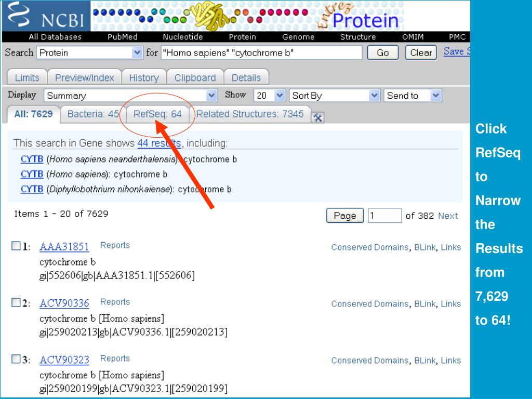Open Links for ACV90323
The width and height of the screenshot is (532, 399).
451,361
